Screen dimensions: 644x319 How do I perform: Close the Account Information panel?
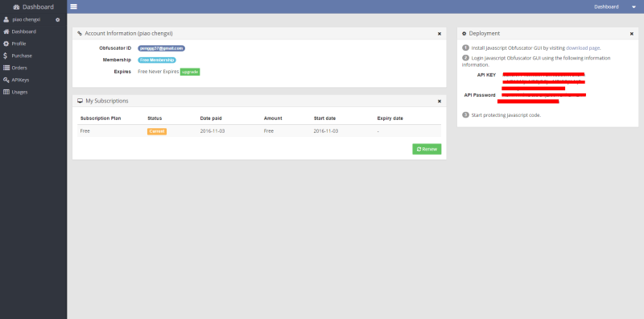[x=440, y=34]
